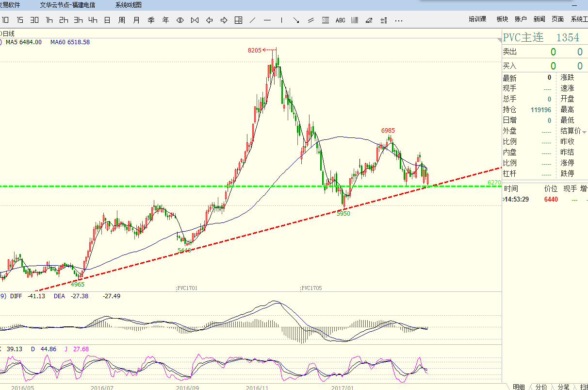This screenshot has height=390, width=588.
Task: Select quarterly (季) K-line period
Action: pos(151,20)
